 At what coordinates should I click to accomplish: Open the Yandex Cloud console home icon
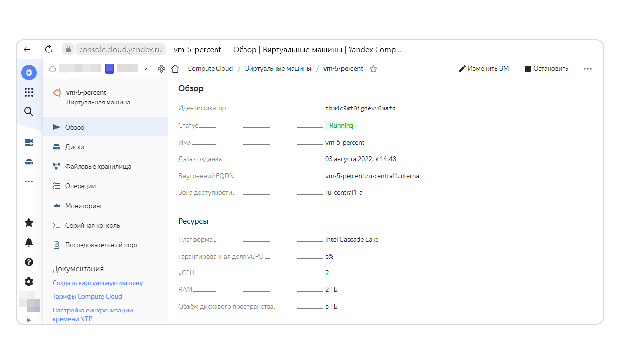pos(29,73)
